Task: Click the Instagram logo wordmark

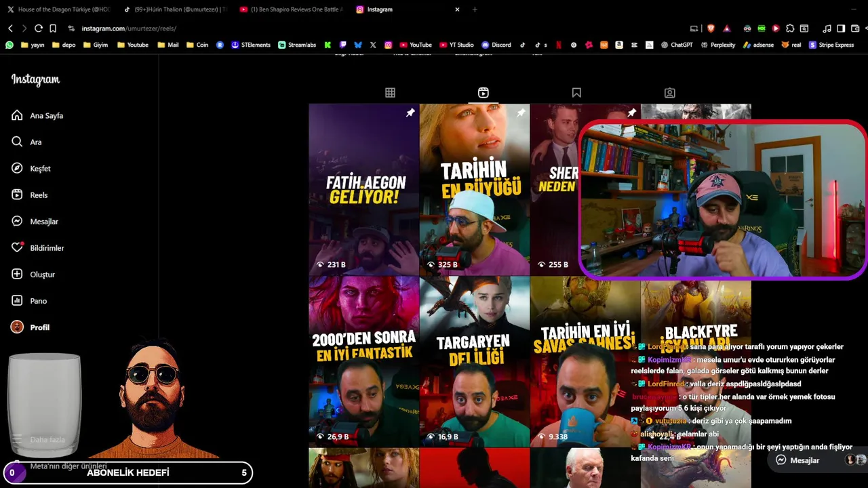Action: click(35, 80)
